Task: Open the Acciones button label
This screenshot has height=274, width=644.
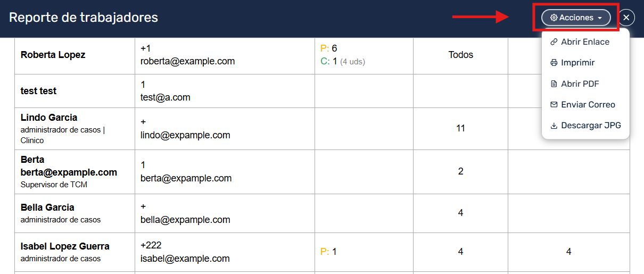Action: (x=576, y=18)
